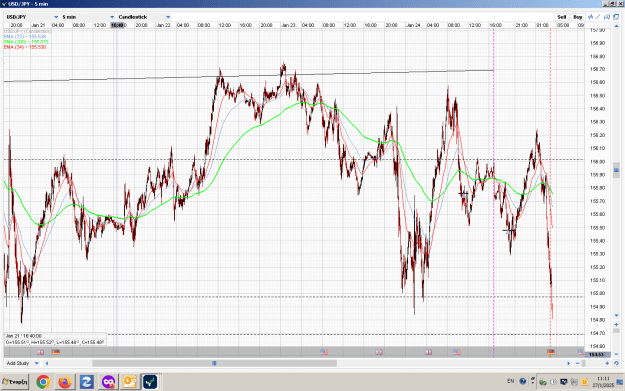Open the price alert megaphone icon
Screen dimensions: 625x391
pos(607,17)
